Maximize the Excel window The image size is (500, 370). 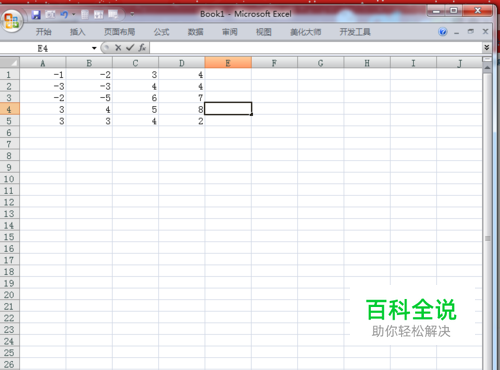[454, 11]
